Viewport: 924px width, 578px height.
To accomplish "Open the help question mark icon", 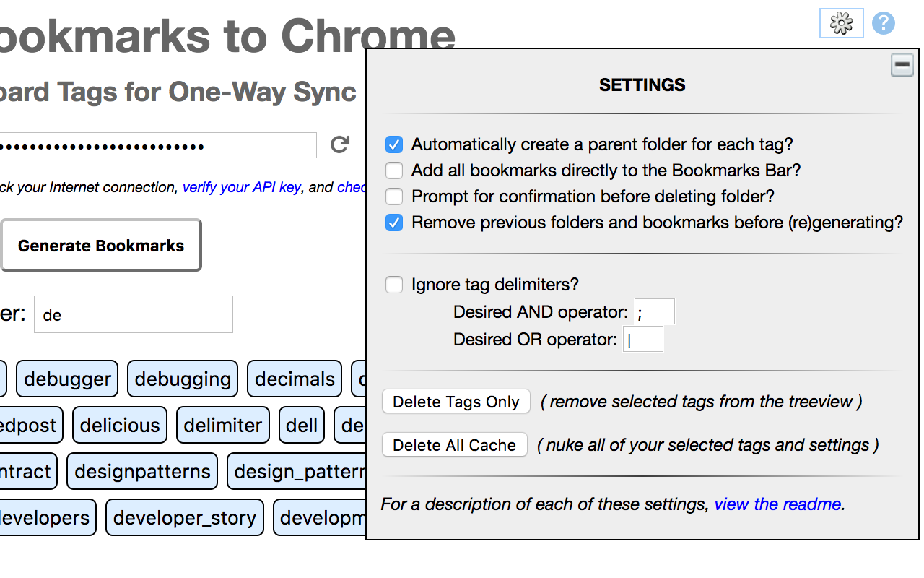I will pos(884,23).
